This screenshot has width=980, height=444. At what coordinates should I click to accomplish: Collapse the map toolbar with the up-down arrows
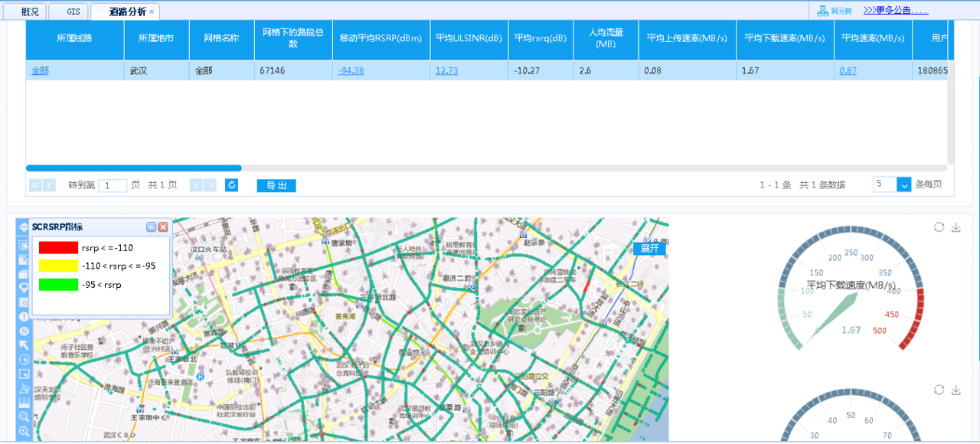pyautogui.click(x=24, y=226)
